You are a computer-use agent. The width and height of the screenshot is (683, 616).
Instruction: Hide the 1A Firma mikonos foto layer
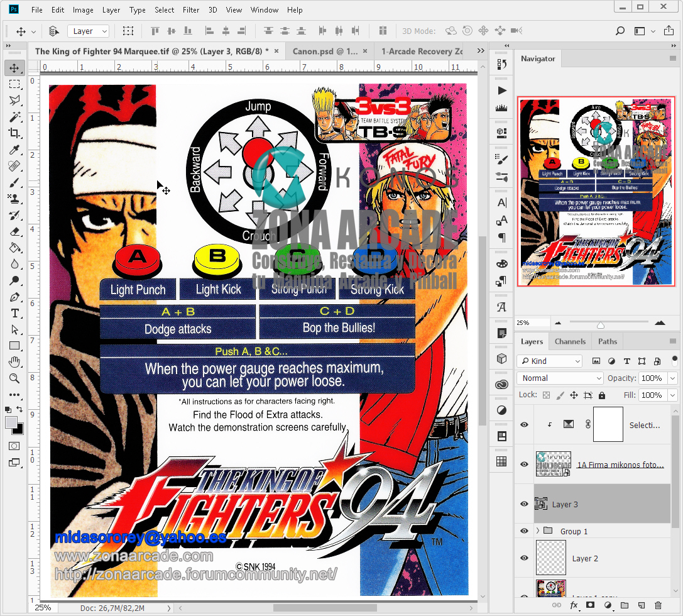pyautogui.click(x=523, y=464)
